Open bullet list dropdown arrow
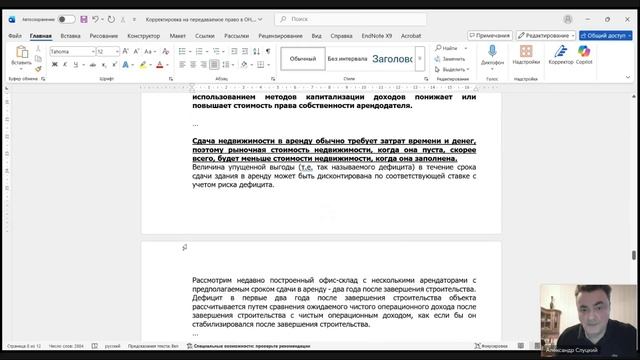The image size is (640, 360). tap(190, 52)
